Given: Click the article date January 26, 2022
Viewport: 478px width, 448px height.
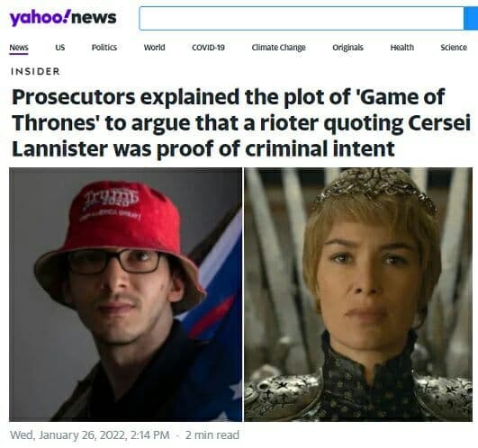Looking at the screenshot, I should 90,435.
